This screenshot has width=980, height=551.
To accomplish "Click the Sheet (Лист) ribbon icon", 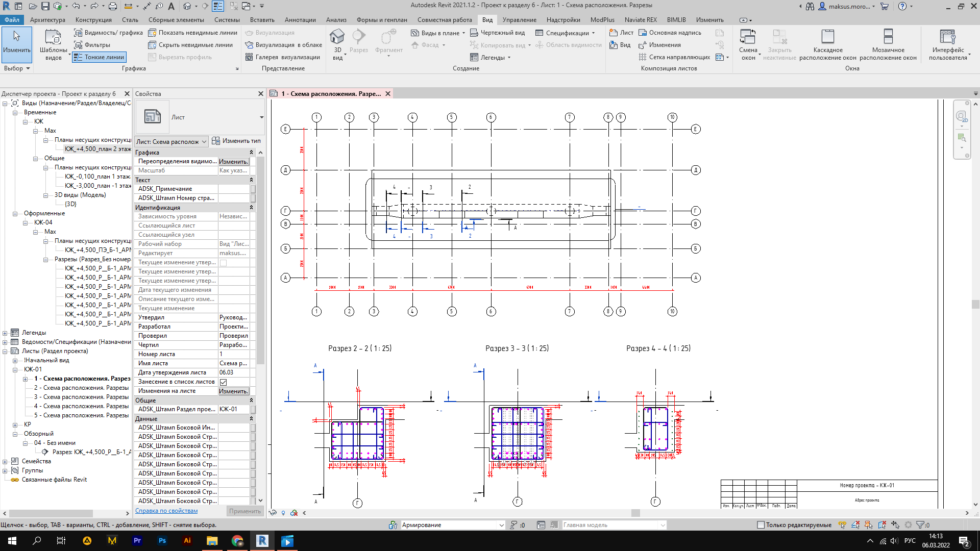I will pyautogui.click(x=621, y=33).
